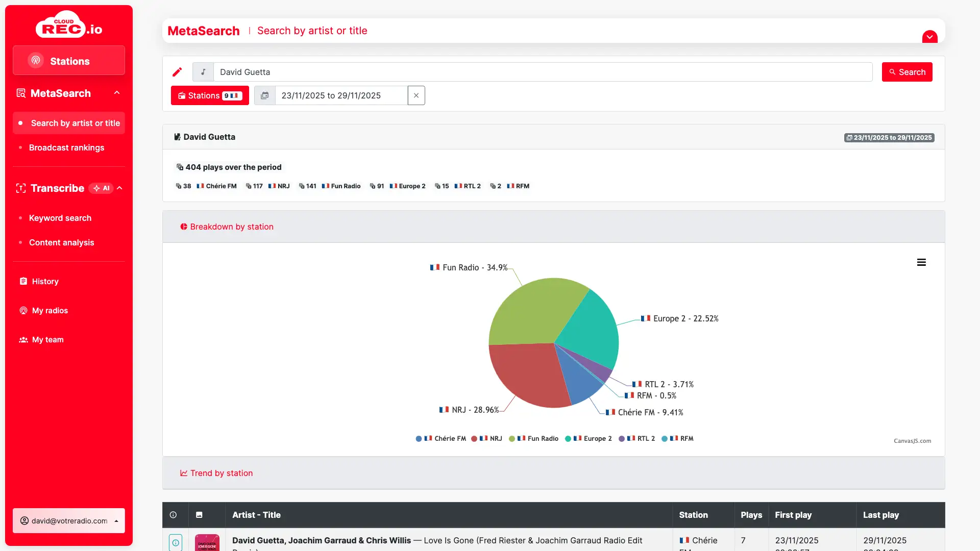Collapse the MetaSearch sidebar section
Screen dimensions: 980x551
(117, 93)
